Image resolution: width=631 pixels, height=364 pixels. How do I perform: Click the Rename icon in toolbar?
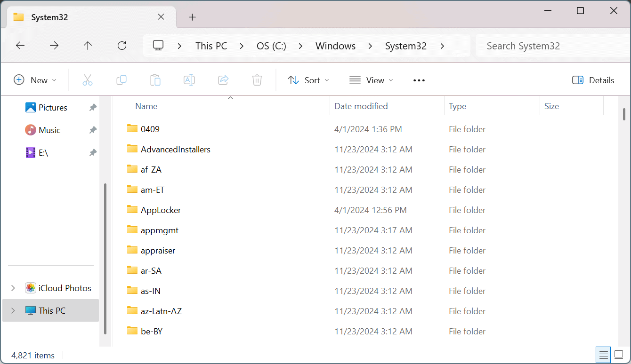click(x=189, y=80)
